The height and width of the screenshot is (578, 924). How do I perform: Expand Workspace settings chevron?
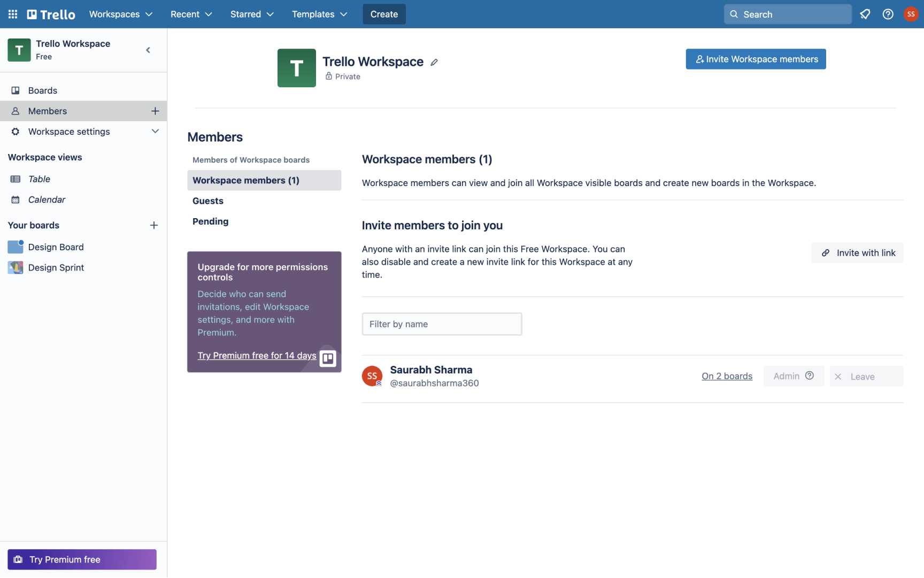coord(155,132)
